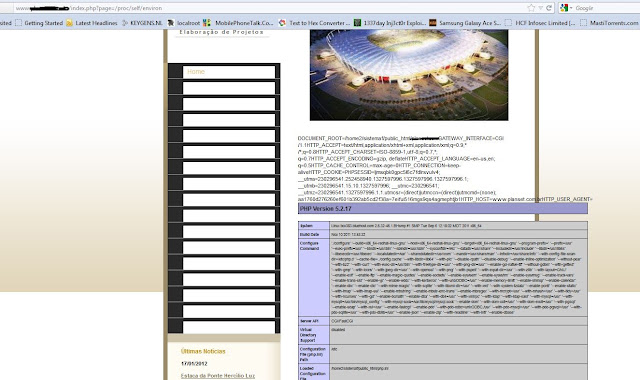Screen dimensions: 640x380
Task: Click the DOCUMENT_ROOT environment text line
Action: (401, 138)
